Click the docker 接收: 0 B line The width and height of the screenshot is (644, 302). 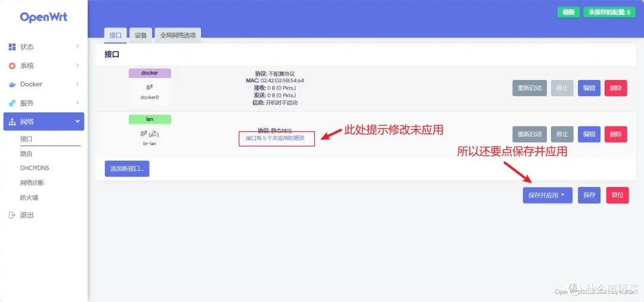click(x=275, y=88)
